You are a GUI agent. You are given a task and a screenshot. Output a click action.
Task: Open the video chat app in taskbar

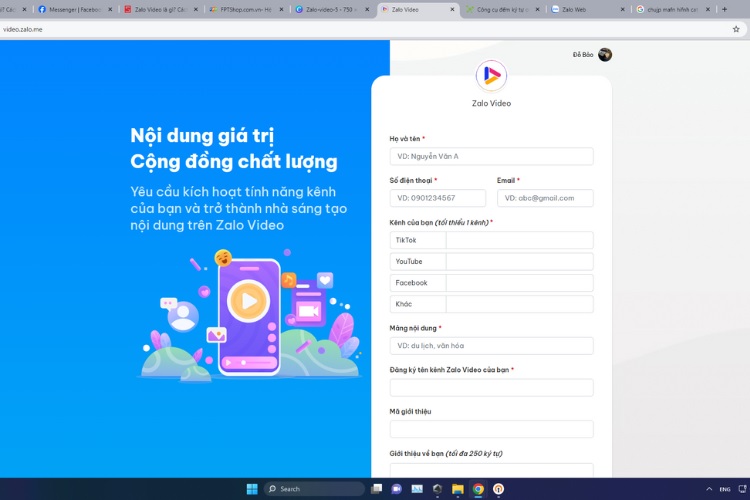click(397, 489)
